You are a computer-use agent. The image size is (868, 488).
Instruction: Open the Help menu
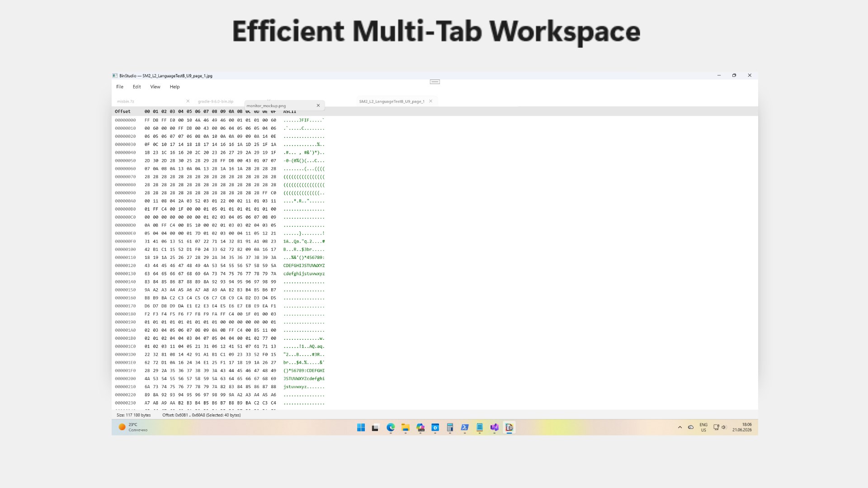point(175,87)
